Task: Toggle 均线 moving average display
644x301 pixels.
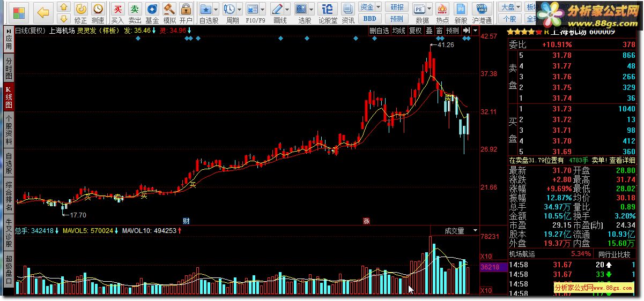Action: pos(398,31)
